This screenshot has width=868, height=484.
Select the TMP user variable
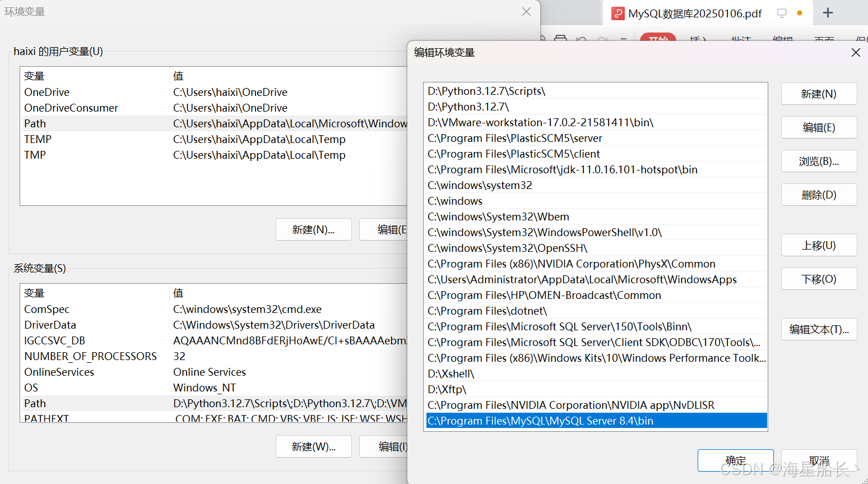point(214,155)
